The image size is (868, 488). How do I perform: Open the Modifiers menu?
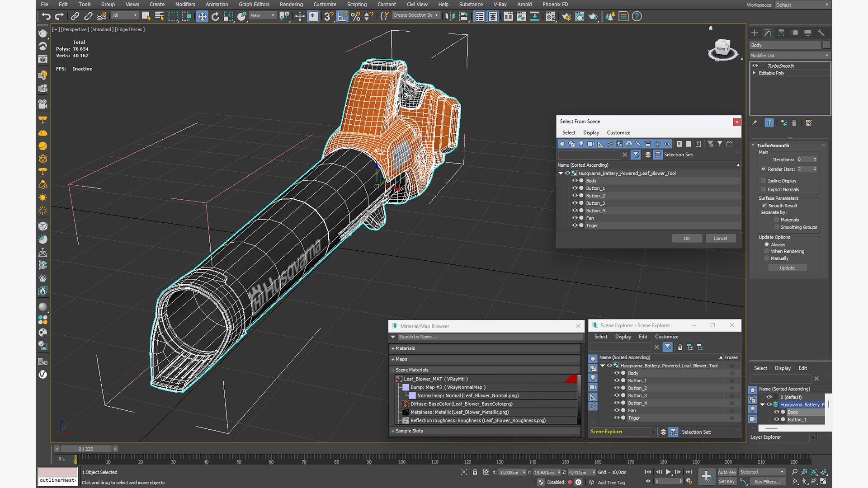tap(185, 5)
